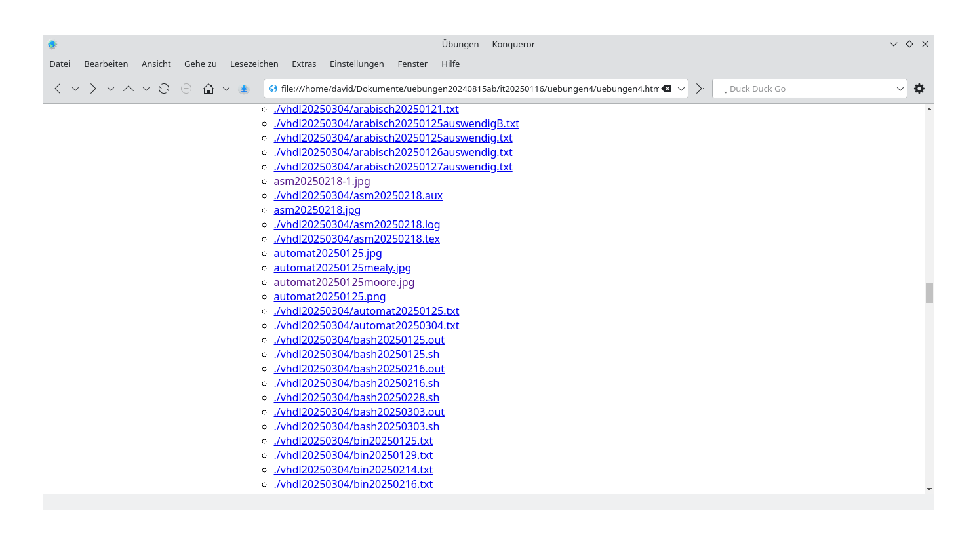Go up one directory level

pyautogui.click(x=129, y=89)
